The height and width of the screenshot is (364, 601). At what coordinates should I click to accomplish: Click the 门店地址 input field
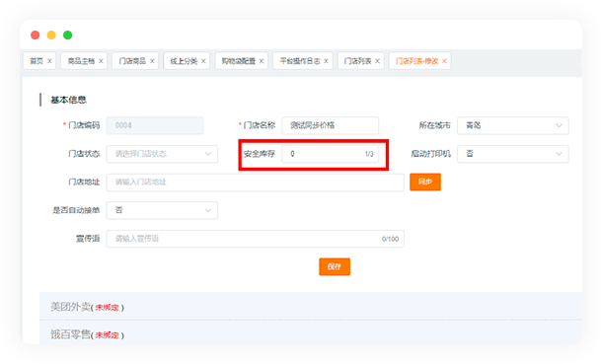point(256,182)
